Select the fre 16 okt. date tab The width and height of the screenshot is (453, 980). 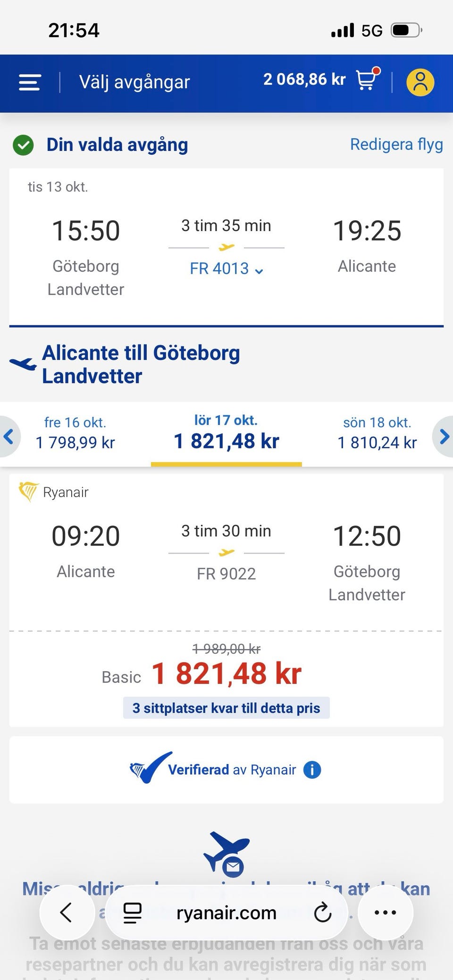(x=75, y=433)
